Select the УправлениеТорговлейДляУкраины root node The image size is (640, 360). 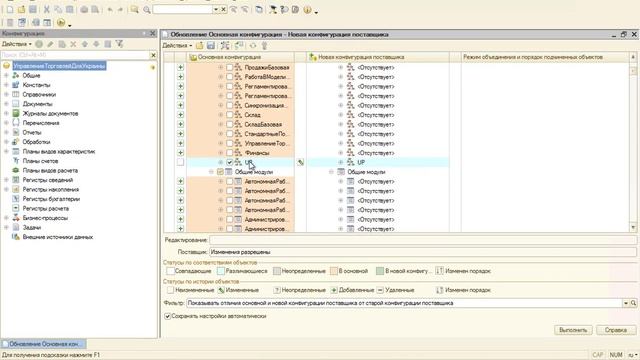click(x=60, y=66)
